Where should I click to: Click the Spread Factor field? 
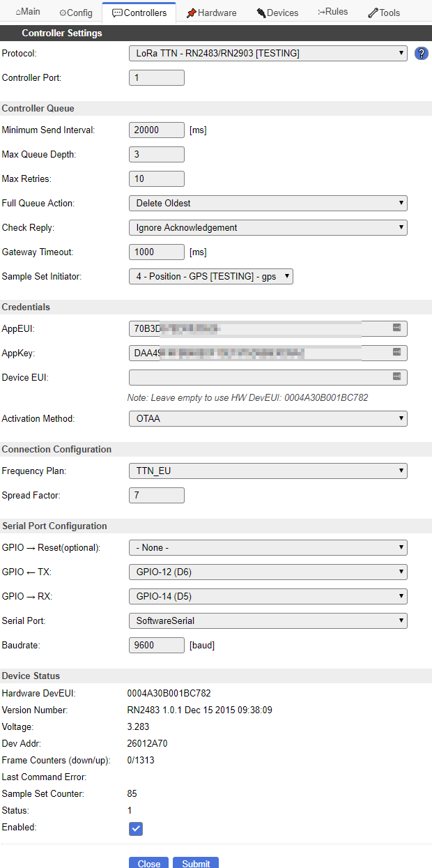(x=157, y=495)
